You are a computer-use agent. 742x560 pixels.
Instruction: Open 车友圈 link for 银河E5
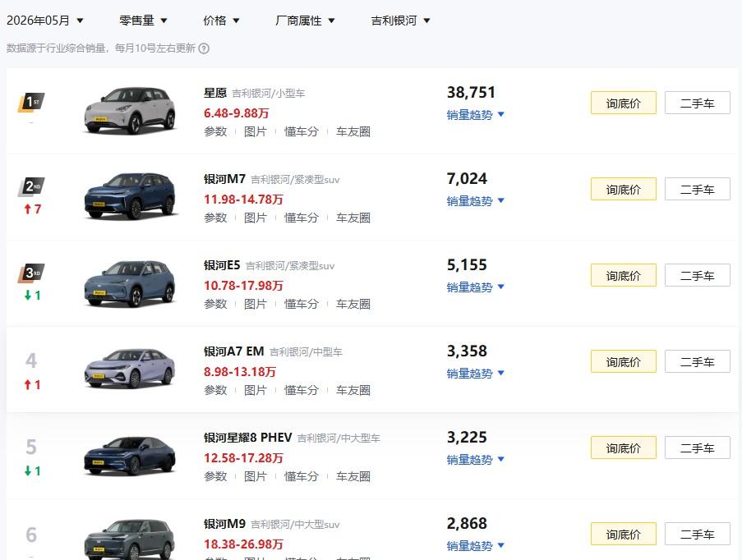coord(353,304)
